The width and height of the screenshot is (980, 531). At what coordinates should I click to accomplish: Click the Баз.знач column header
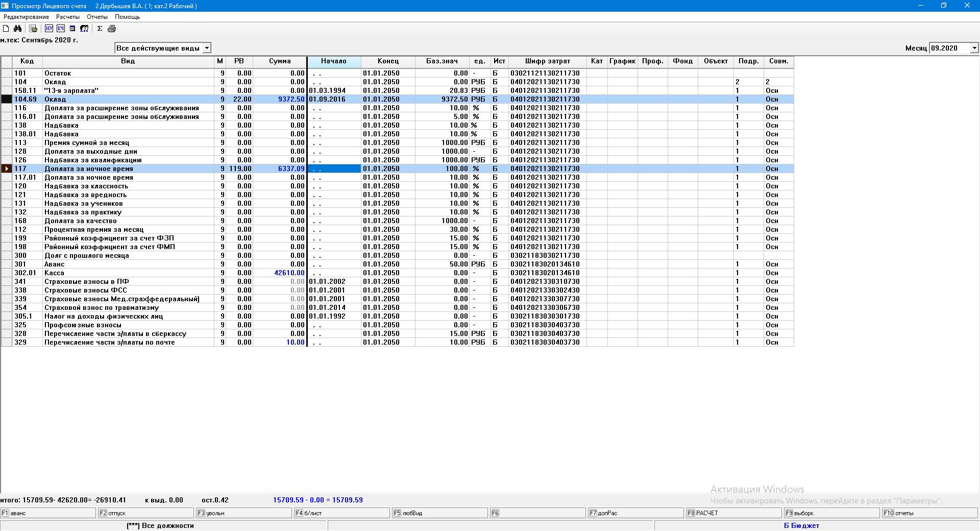(442, 61)
